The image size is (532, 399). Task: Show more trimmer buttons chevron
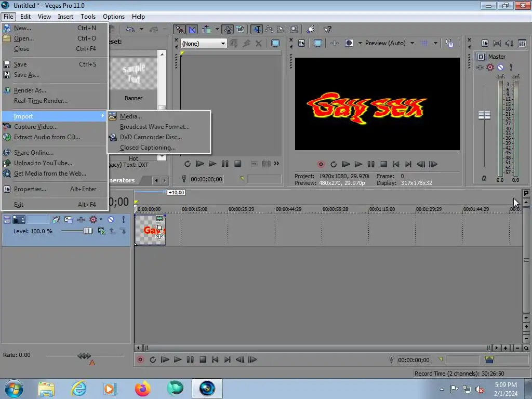276,164
